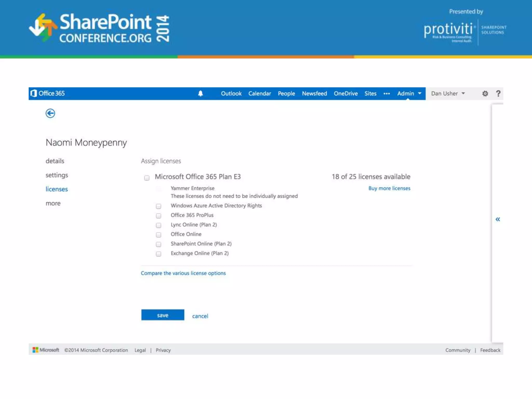Click the notifications bell icon

tap(200, 94)
